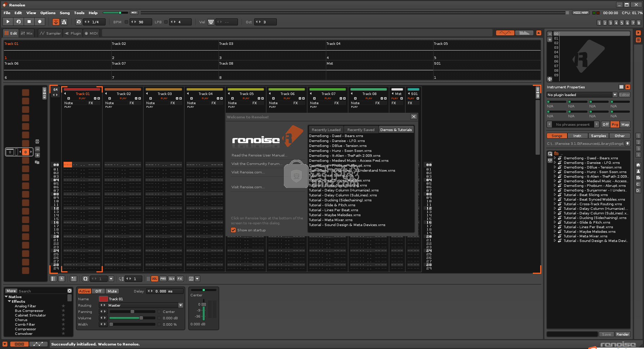Adjust the Panning slider for Track 01
This screenshot has width=644, height=349.
[132, 312]
